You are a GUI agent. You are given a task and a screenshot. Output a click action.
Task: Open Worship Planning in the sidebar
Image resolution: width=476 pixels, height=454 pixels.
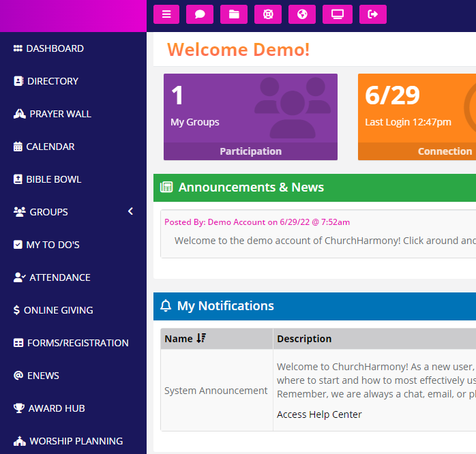[x=76, y=441]
